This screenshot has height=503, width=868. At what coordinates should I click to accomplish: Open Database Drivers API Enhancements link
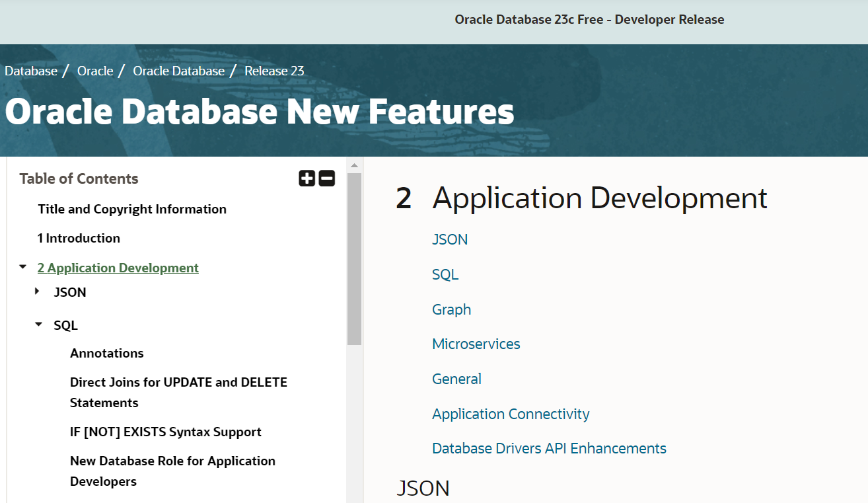tap(549, 448)
